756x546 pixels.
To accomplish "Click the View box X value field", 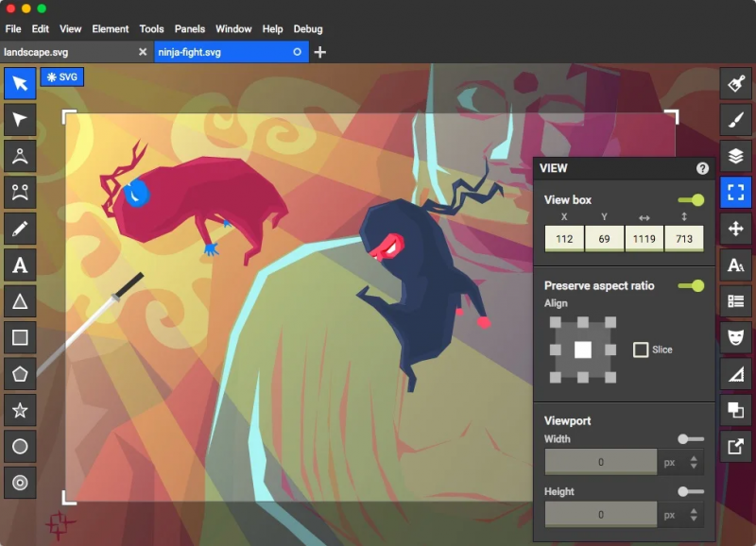I will click(x=564, y=239).
